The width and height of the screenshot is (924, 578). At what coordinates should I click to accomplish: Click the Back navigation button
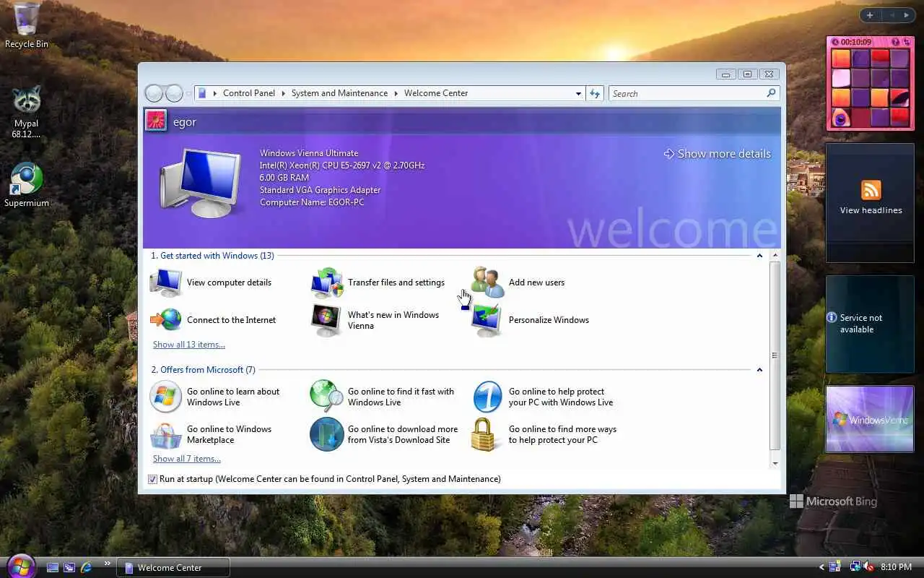(x=154, y=93)
